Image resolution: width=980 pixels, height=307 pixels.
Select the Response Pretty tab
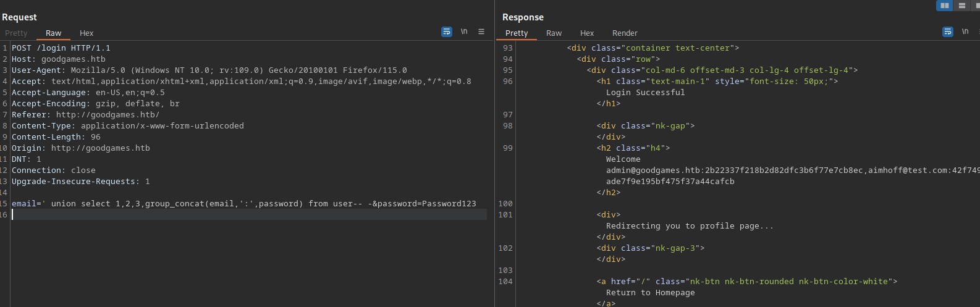click(x=517, y=33)
